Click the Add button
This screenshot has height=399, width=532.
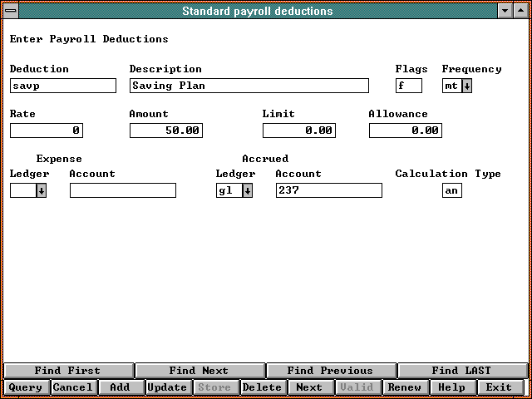point(120,387)
